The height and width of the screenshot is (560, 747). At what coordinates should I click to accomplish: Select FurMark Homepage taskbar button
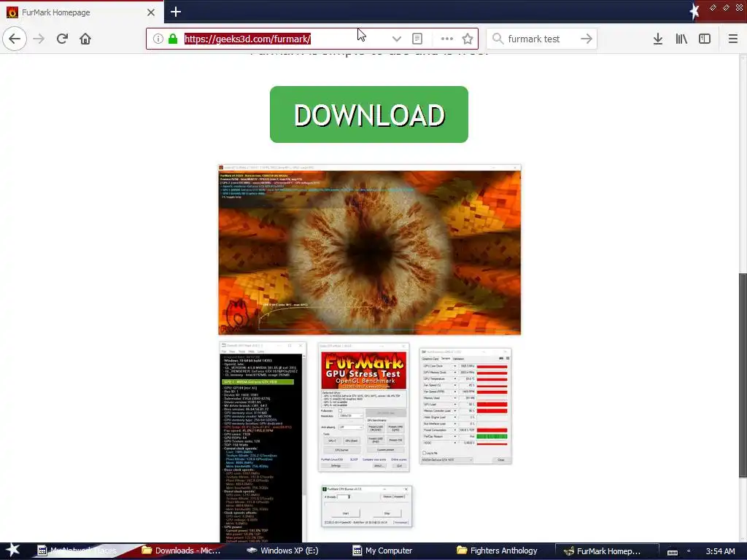point(608,551)
